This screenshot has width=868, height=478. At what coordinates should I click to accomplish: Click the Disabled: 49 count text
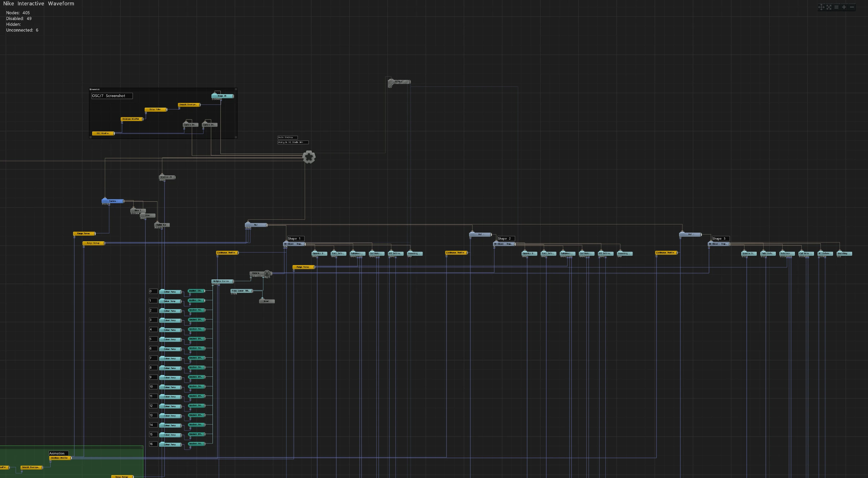coord(19,18)
